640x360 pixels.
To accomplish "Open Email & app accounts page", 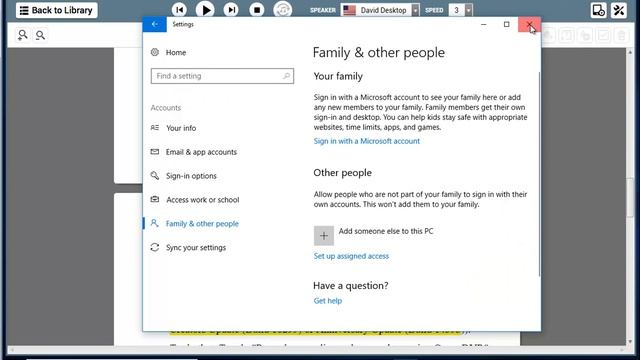I will pos(201,152).
